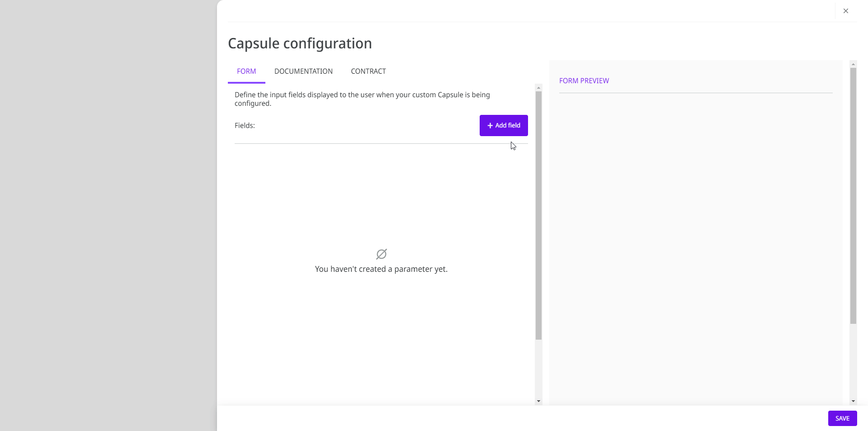Click the Capsule configuration title

click(x=300, y=43)
